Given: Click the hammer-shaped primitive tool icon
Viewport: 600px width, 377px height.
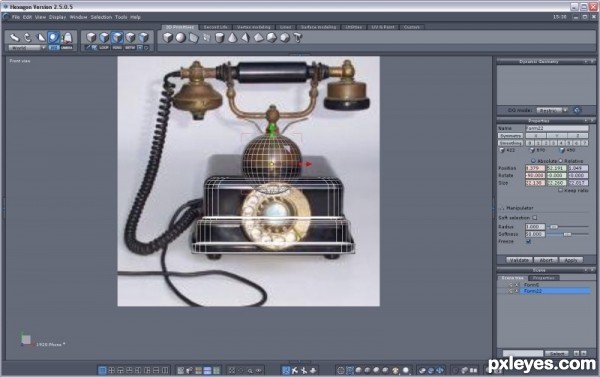Looking at the screenshot, I should (x=298, y=38).
